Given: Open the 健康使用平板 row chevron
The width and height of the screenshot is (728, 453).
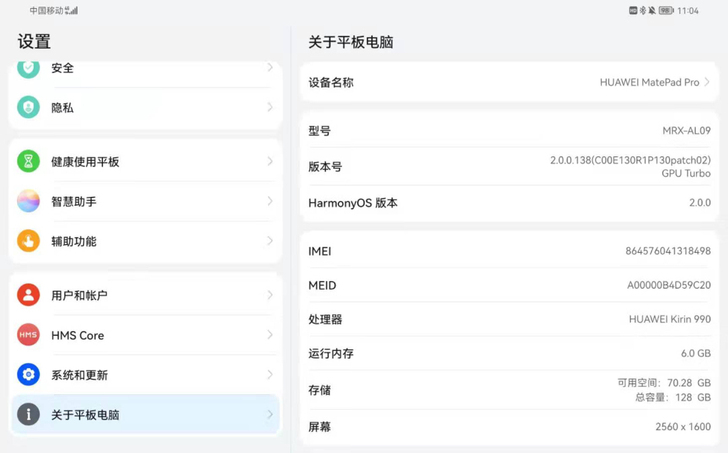Looking at the screenshot, I should coord(270,161).
